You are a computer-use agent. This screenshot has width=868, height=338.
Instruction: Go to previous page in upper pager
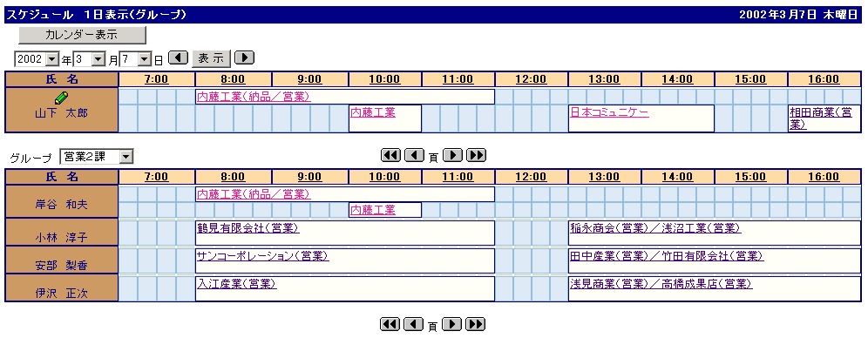click(414, 155)
